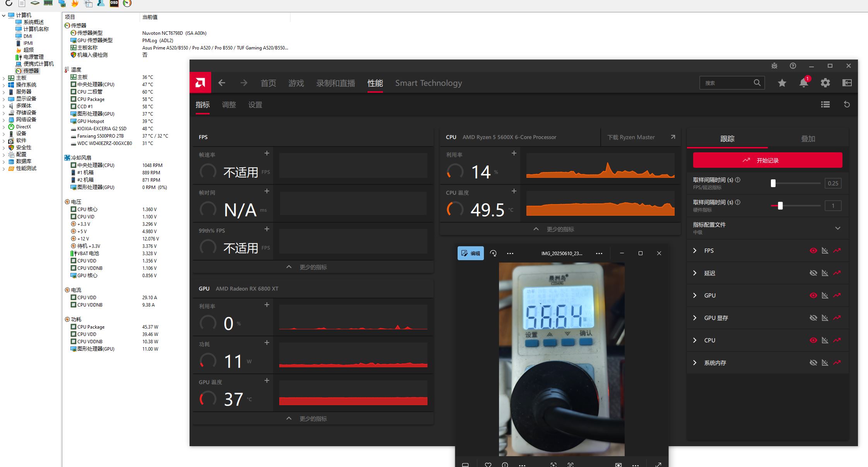Open the Adrenalin bug report tool
The height and width of the screenshot is (467, 868).
774,66
